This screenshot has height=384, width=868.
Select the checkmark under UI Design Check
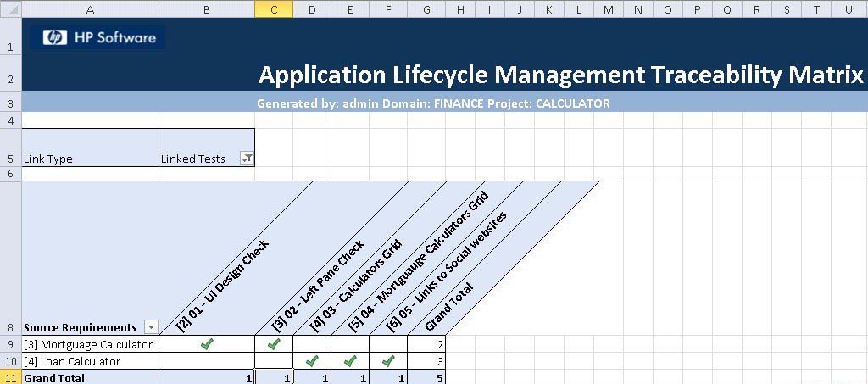pyautogui.click(x=207, y=344)
